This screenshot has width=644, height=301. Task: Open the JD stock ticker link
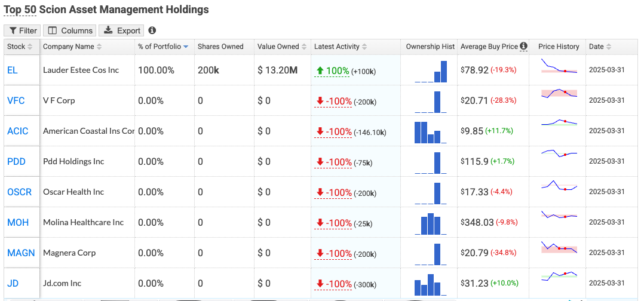click(x=13, y=283)
